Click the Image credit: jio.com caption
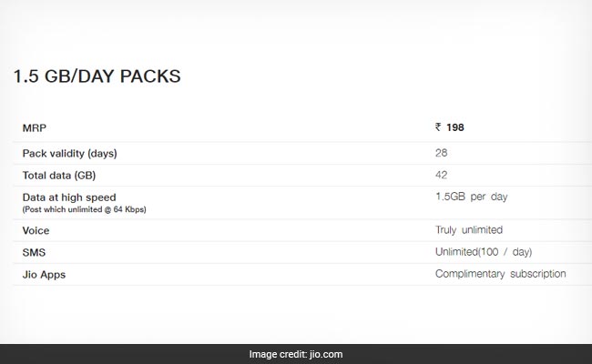 click(296, 354)
